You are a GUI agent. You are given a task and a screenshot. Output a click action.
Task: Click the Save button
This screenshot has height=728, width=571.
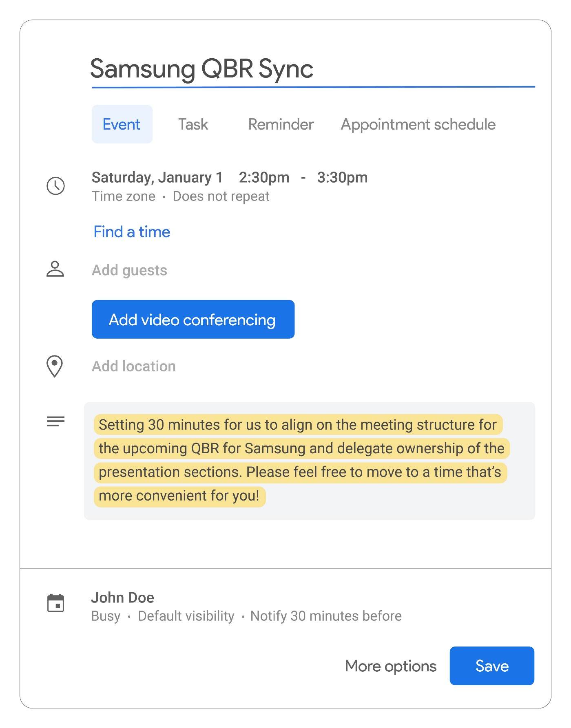492,666
